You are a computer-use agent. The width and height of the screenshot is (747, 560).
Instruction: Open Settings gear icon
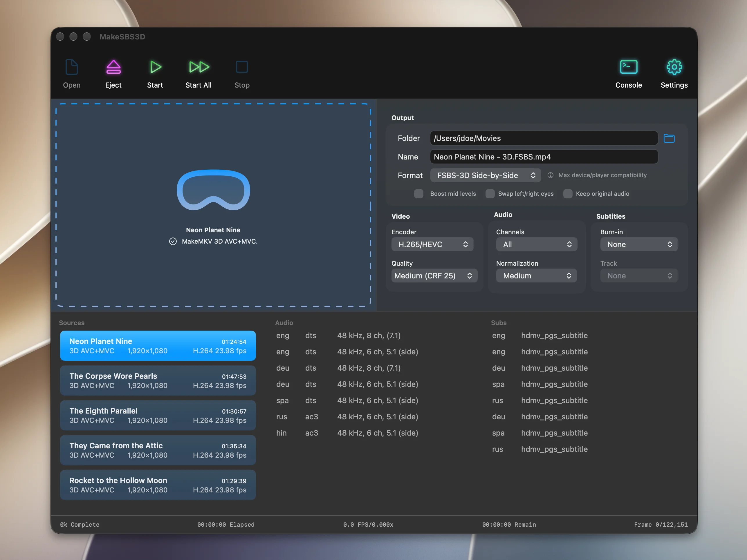674,67
